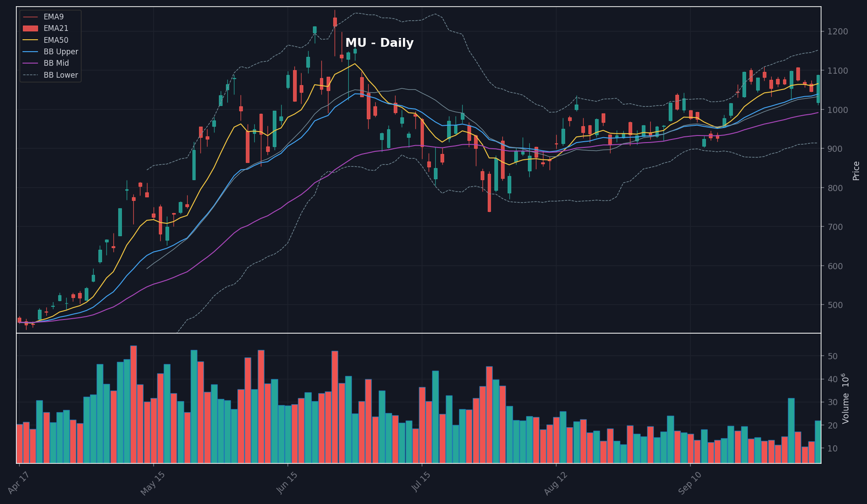Click the last green volume bar
The image size is (867, 504).
(x=818, y=442)
